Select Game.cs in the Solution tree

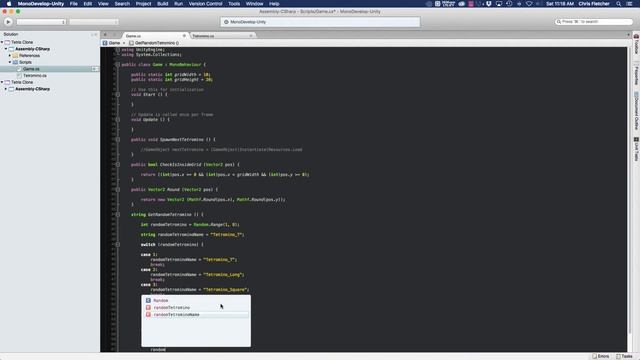tap(31, 69)
